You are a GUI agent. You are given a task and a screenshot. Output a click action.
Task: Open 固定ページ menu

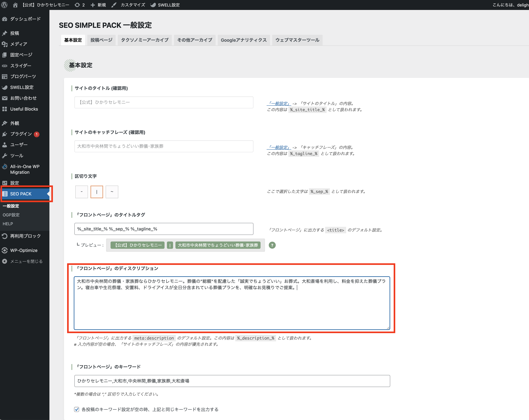[24, 55]
